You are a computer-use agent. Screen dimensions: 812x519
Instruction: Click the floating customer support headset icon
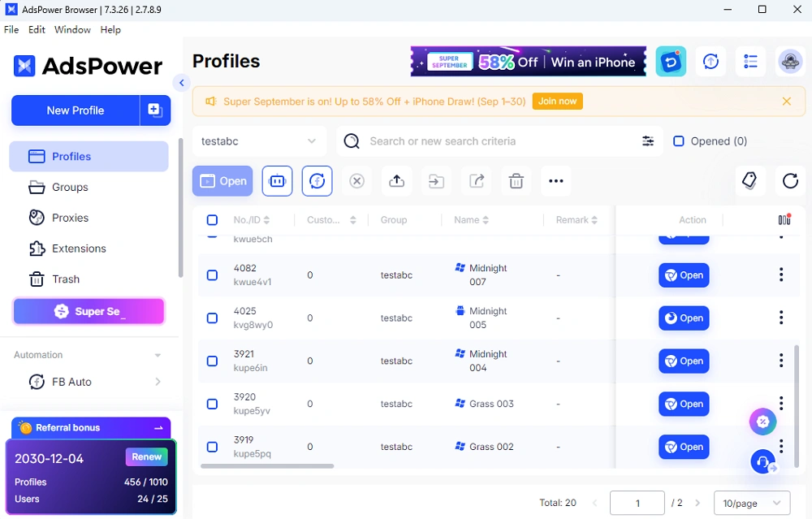click(763, 461)
